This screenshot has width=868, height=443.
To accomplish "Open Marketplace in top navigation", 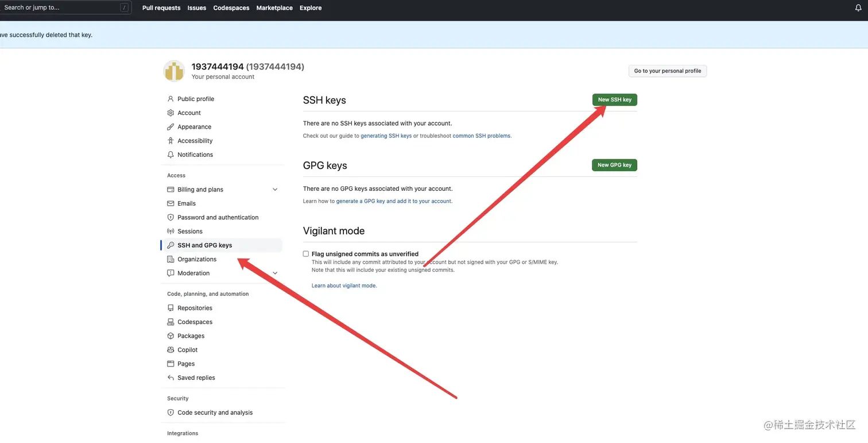I will point(274,8).
